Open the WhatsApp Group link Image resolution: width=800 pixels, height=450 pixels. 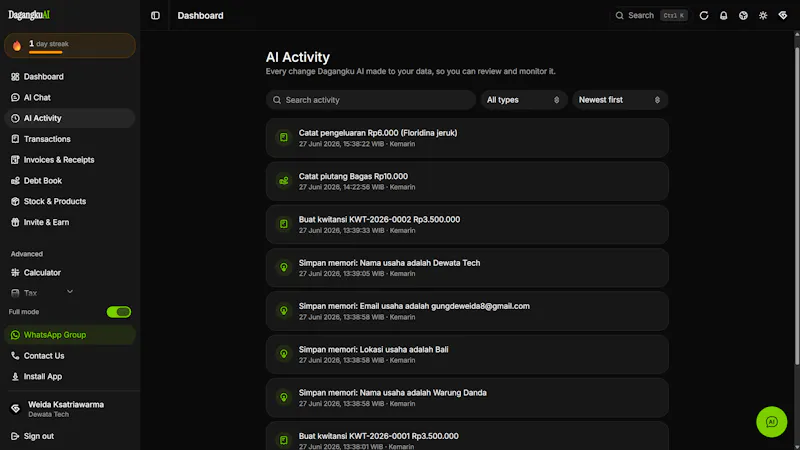click(x=69, y=335)
